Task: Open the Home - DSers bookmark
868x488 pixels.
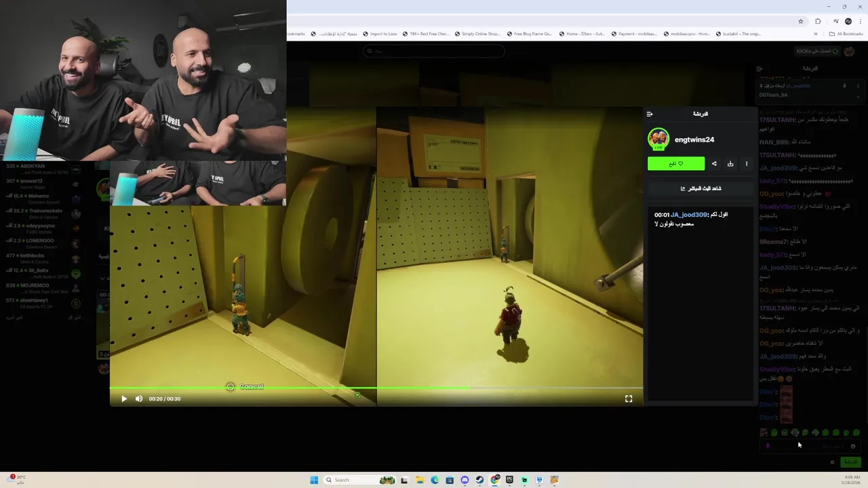Action: coord(581,34)
